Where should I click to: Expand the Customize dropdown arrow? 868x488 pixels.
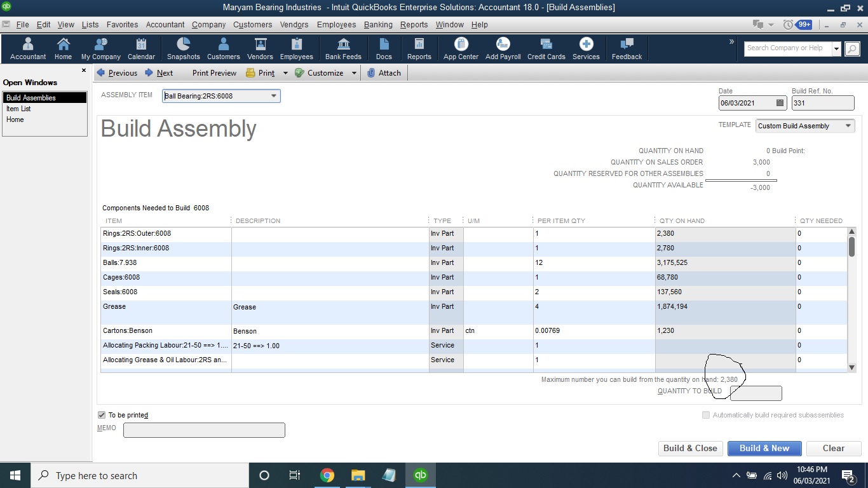(354, 73)
